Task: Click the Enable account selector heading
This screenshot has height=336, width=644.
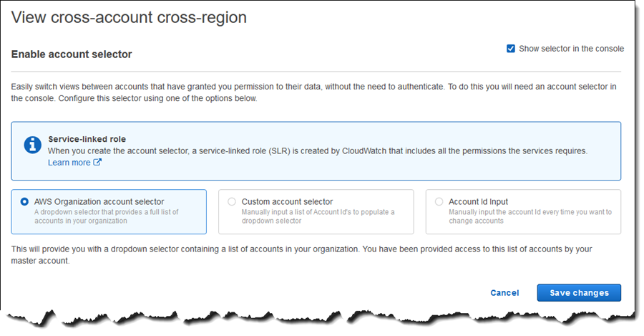Action: pyautogui.click(x=72, y=54)
